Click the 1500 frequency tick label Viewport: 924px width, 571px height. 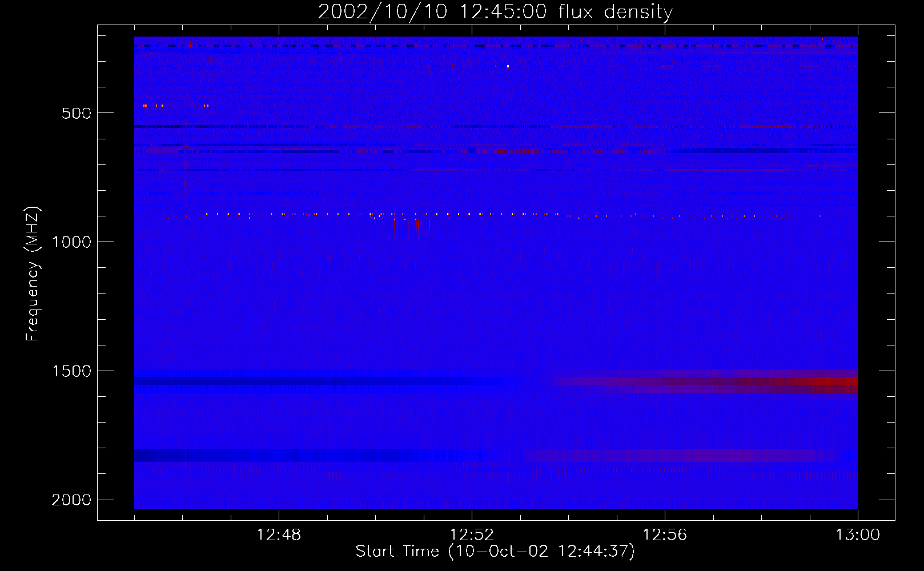tap(71, 371)
